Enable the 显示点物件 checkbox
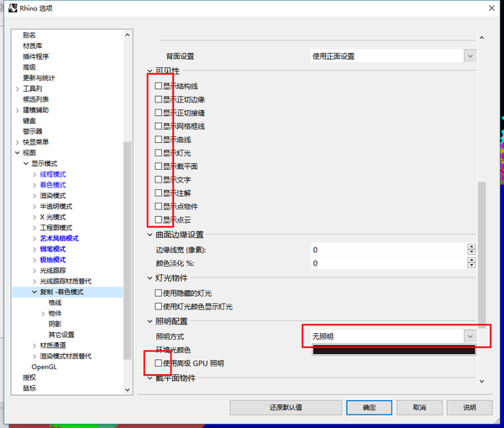This screenshot has height=428, width=504. point(158,206)
